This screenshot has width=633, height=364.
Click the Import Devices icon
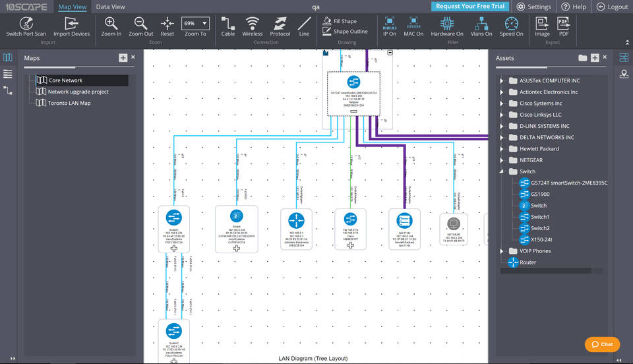pyautogui.click(x=71, y=24)
